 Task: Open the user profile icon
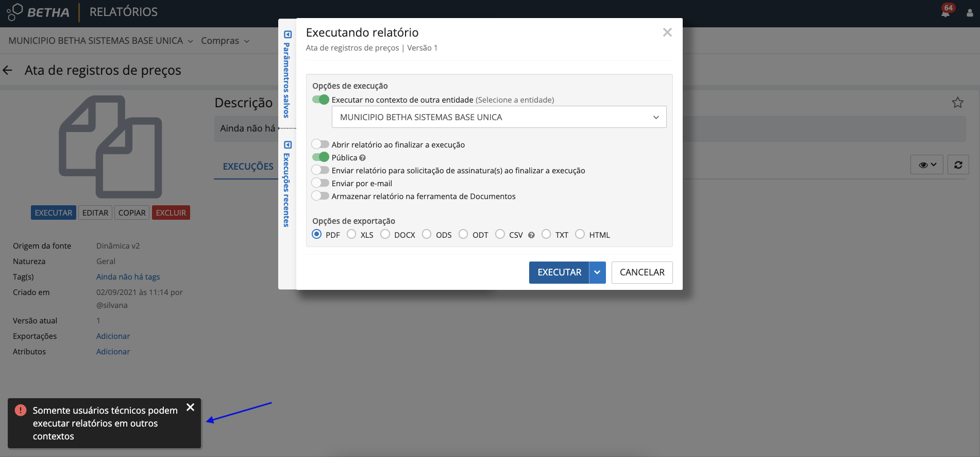970,13
